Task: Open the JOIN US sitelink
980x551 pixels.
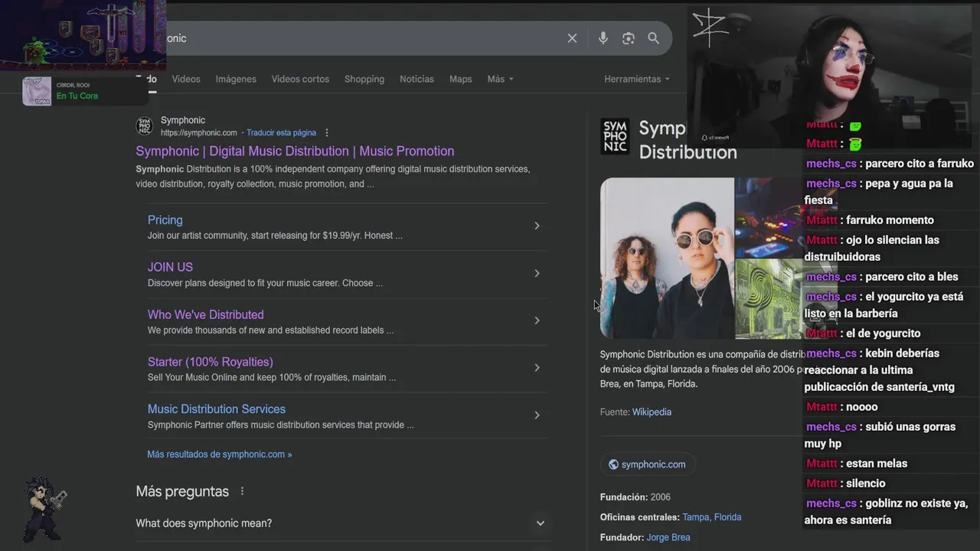Action: pos(170,267)
